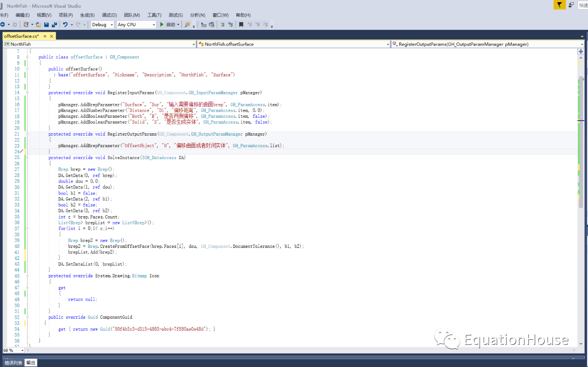Click the New Project toolbar icon
Viewport: 588px width, 367px height.
[x=26, y=24]
